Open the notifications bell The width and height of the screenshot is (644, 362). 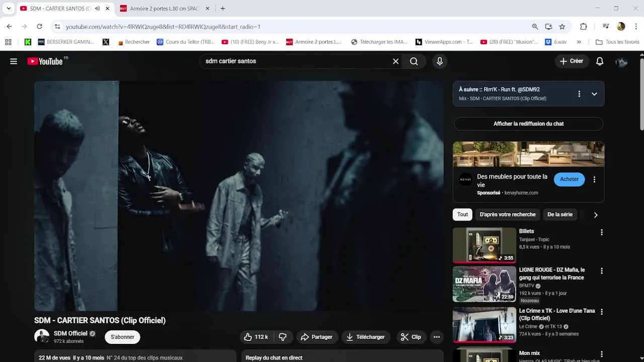600,61
